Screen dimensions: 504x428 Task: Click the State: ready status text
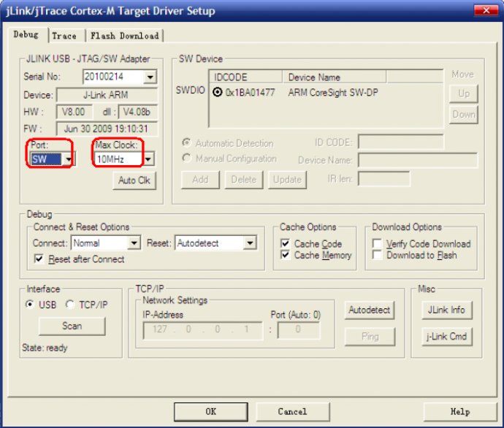[x=45, y=348]
